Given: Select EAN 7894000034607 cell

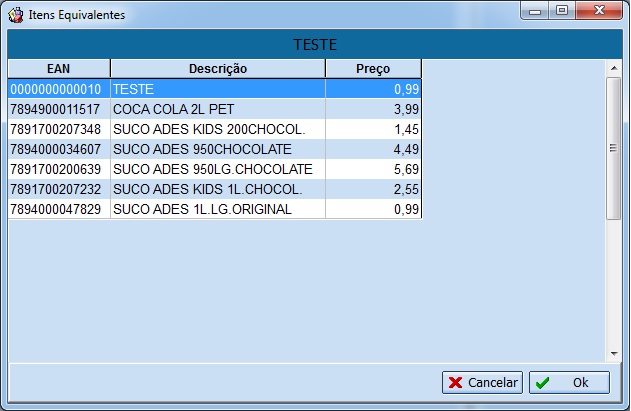Looking at the screenshot, I should click(x=59, y=149).
